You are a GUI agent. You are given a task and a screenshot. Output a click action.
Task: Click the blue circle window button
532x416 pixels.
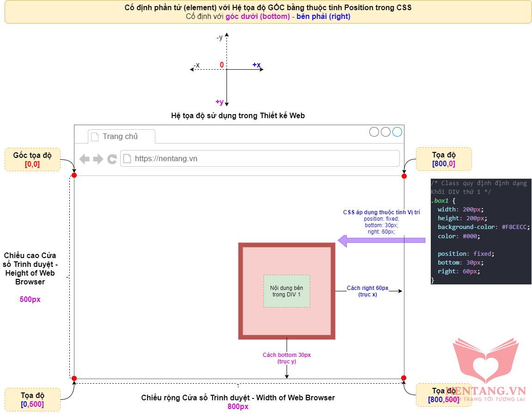tap(397, 132)
